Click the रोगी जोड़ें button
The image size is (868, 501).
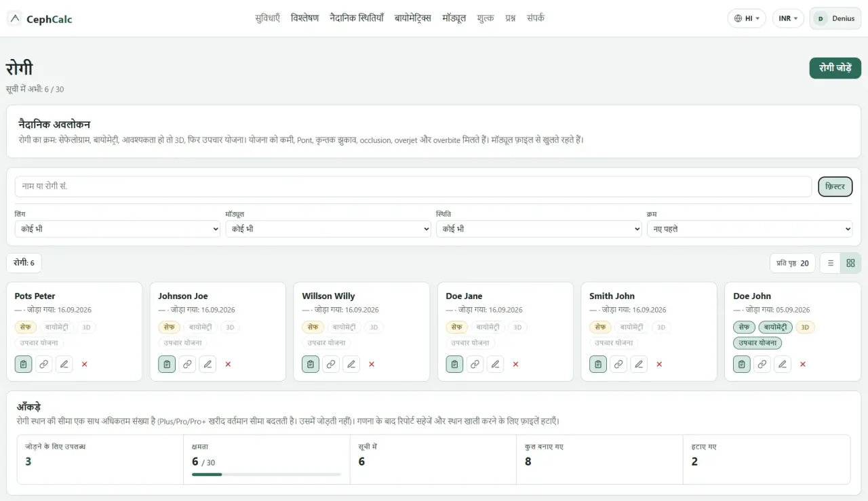[835, 68]
